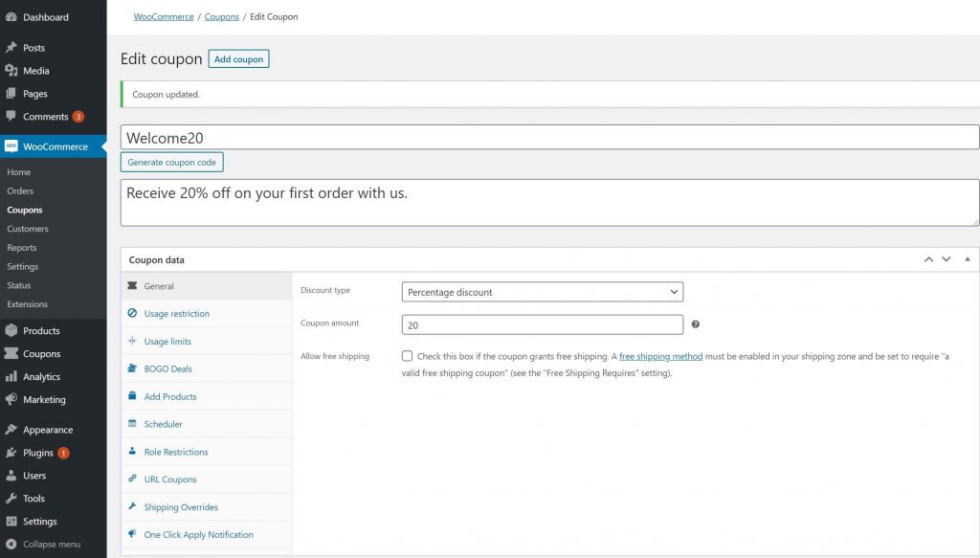980x558 pixels.
Task: Open the BOGO Deals tab
Action: (x=207, y=368)
